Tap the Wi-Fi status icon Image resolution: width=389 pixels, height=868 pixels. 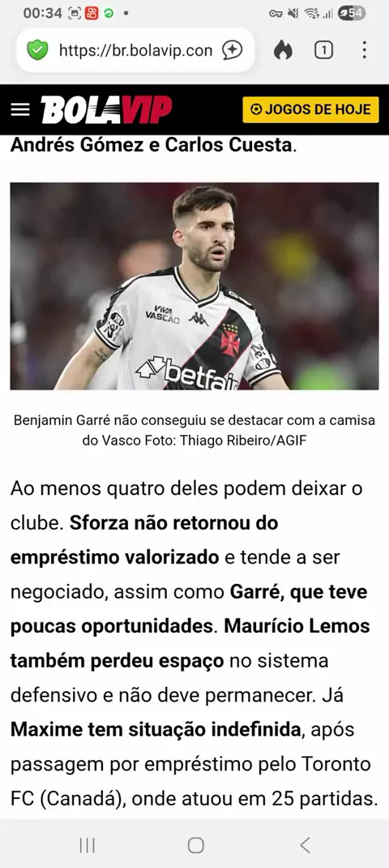click(312, 13)
